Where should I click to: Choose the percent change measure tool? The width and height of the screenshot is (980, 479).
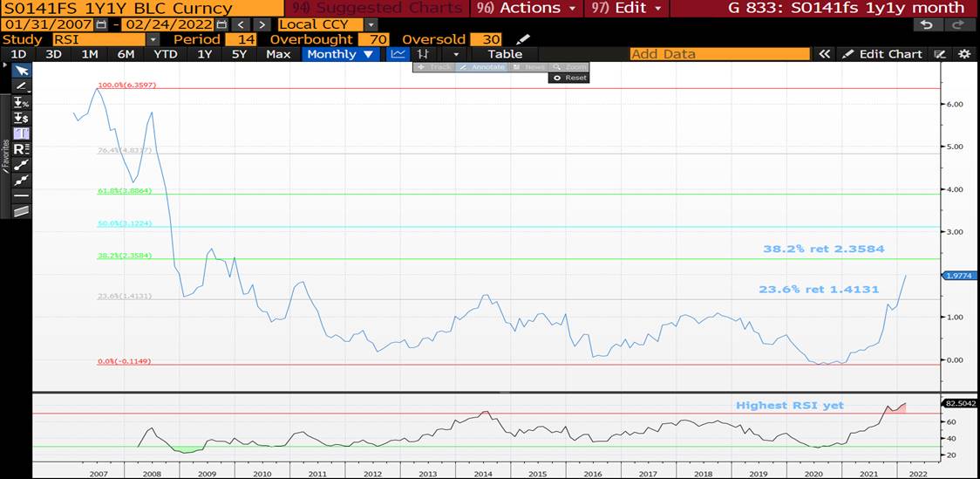22,102
